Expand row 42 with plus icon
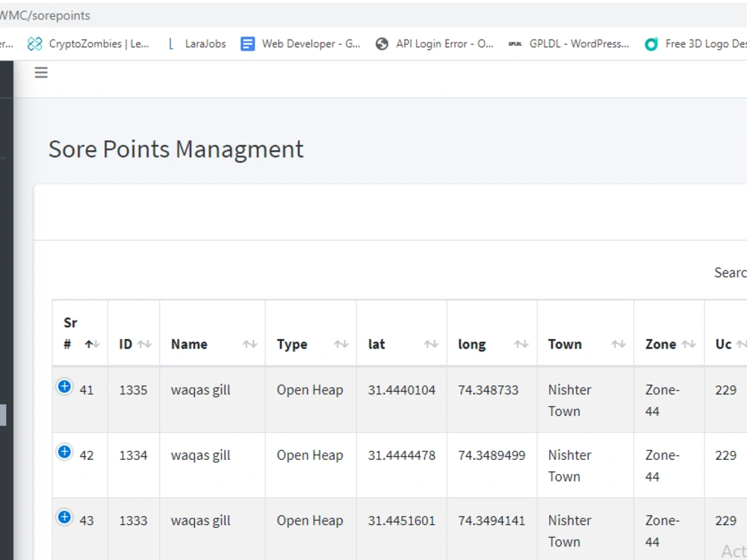The height and width of the screenshot is (560, 747). [64, 452]
